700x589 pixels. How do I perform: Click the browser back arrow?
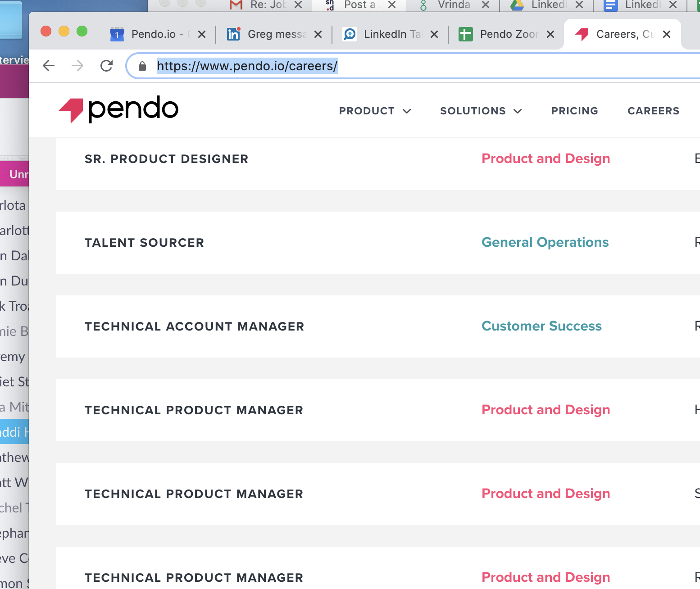tap(49, 66)
